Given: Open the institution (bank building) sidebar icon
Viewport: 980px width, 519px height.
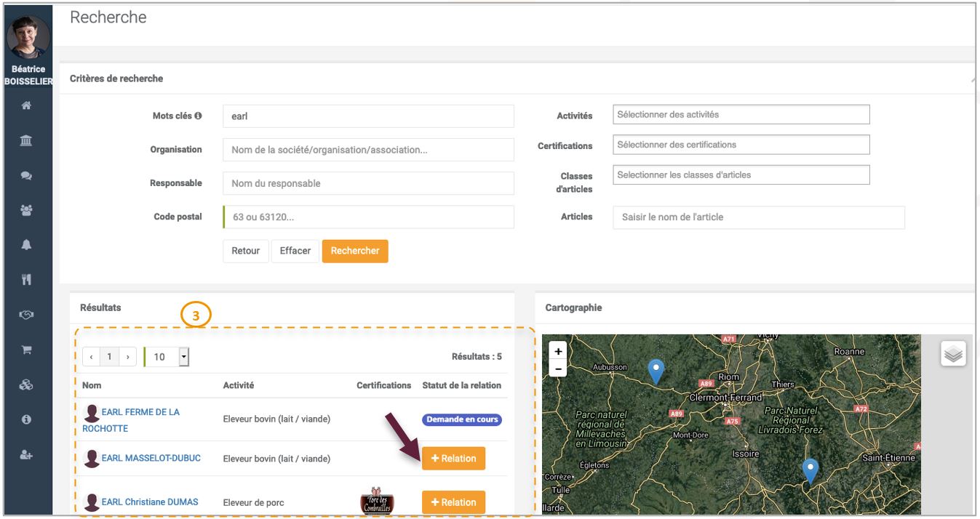Looking at the screenshot, I should coord(26,140).
